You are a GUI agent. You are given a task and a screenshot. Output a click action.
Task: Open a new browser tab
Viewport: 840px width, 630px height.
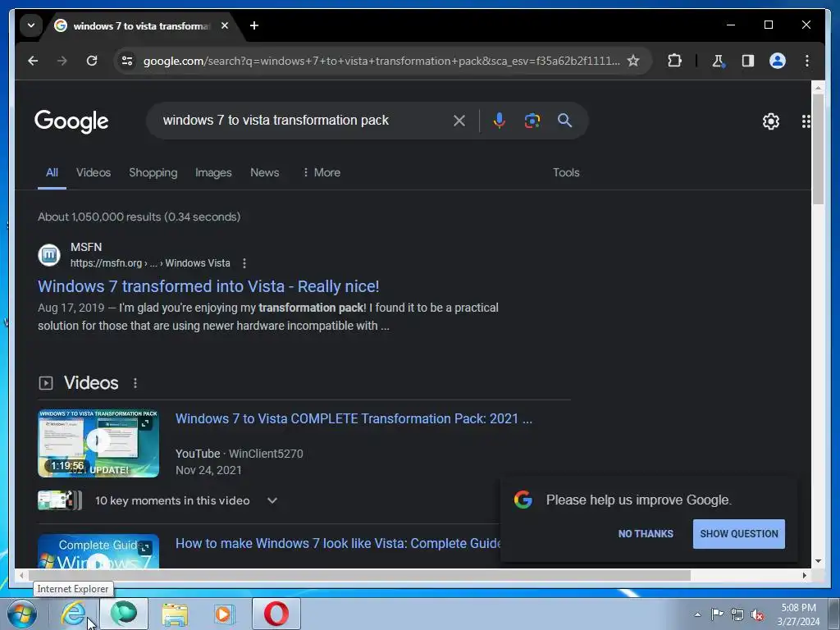pyautogui.click(x=254, y=25)
